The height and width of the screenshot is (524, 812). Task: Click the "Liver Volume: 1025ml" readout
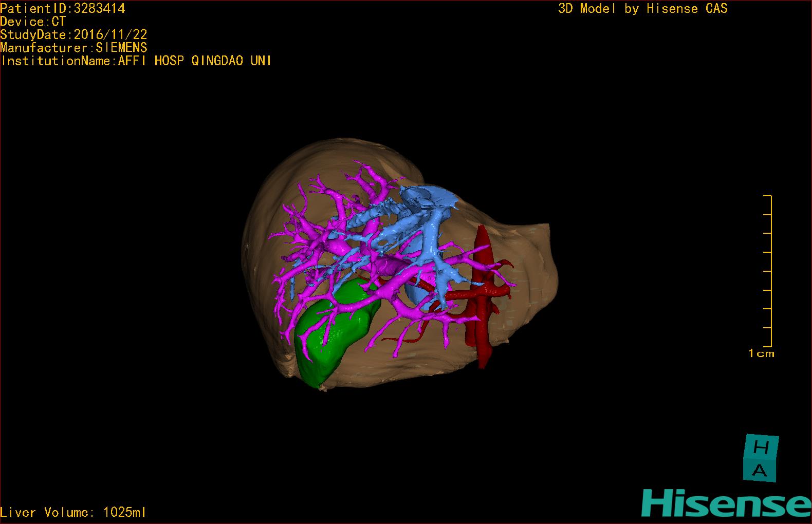73,512
